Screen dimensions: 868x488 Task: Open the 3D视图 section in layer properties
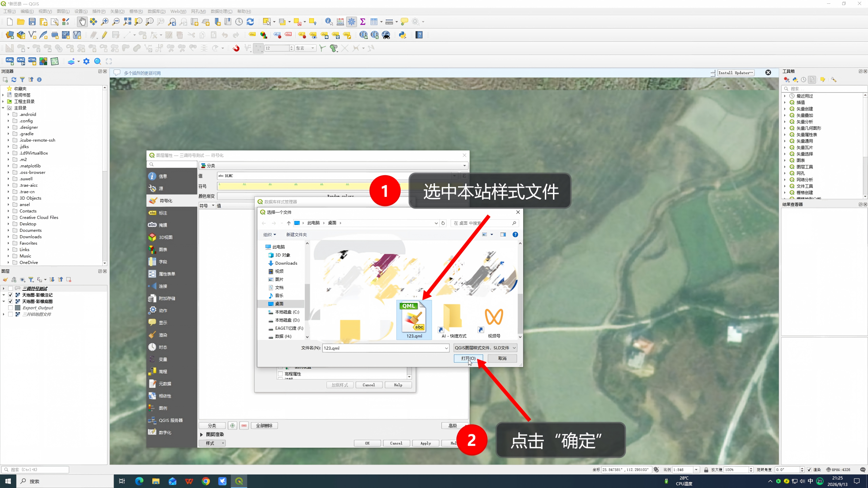pyautogui.click(x=172, y=237)
